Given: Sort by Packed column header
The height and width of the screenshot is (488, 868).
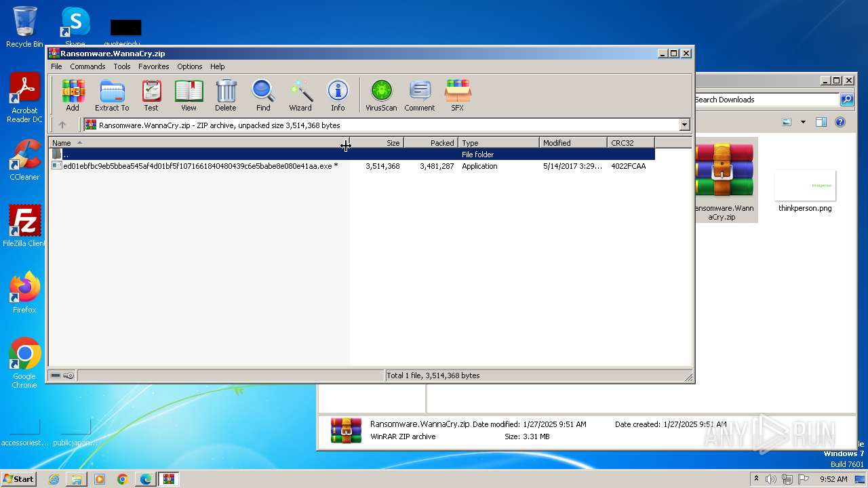Looking at the screenshot, I should pos(431,142).
